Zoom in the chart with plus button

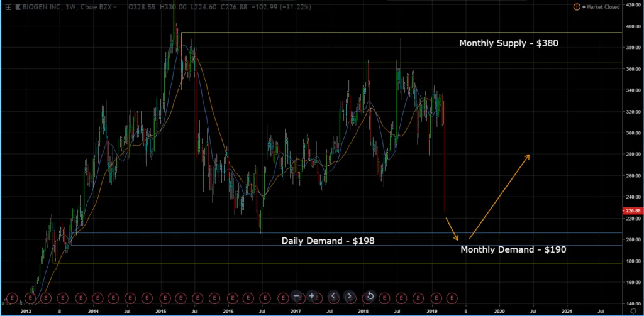click(312, 296)
